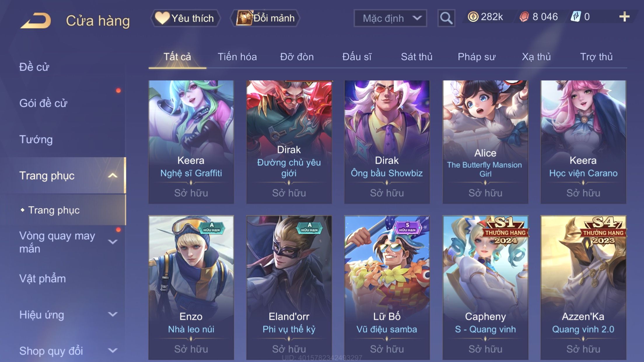Open the Mặc định sort dropdown
The height and width of the screenshot is (362, 644).
point(390,18)
